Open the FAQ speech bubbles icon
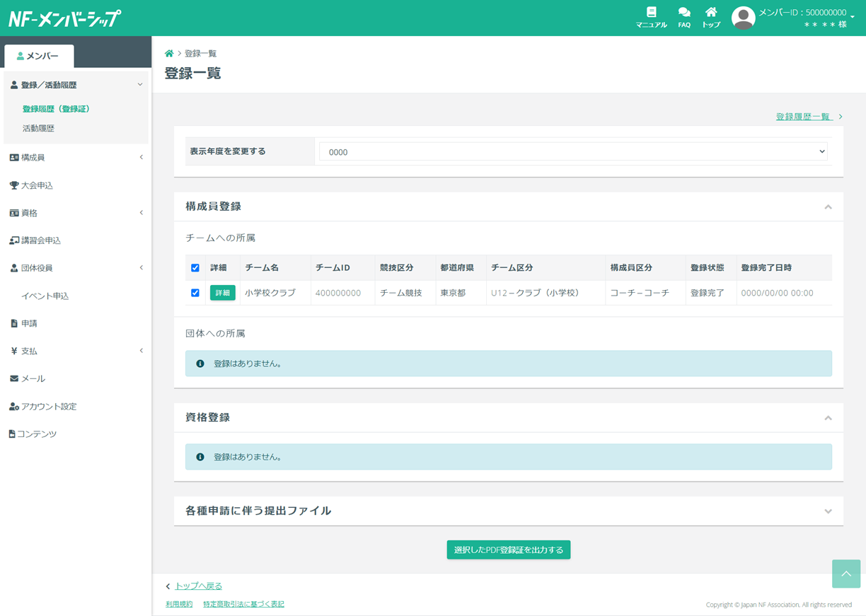The image size is (866, 616). point(684,12)
